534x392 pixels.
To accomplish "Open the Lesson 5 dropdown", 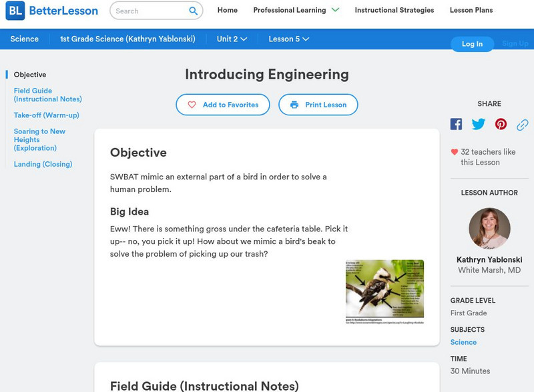I will point(288,39).
